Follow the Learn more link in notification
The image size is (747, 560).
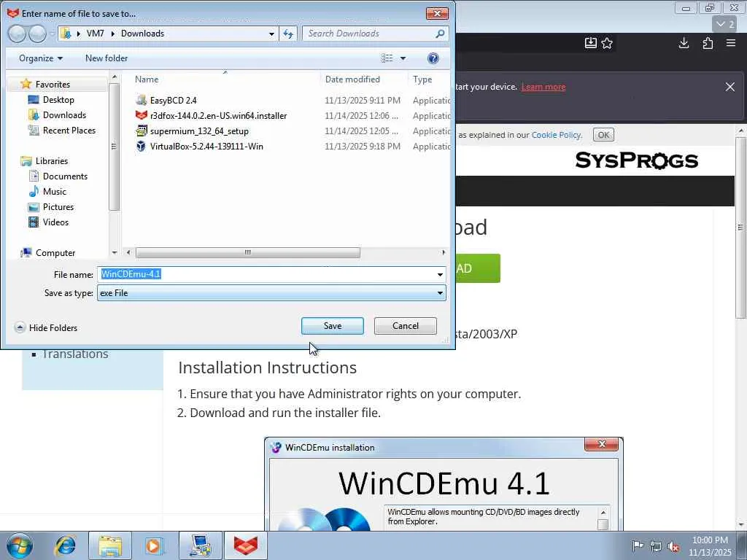(x=543, y=87)
